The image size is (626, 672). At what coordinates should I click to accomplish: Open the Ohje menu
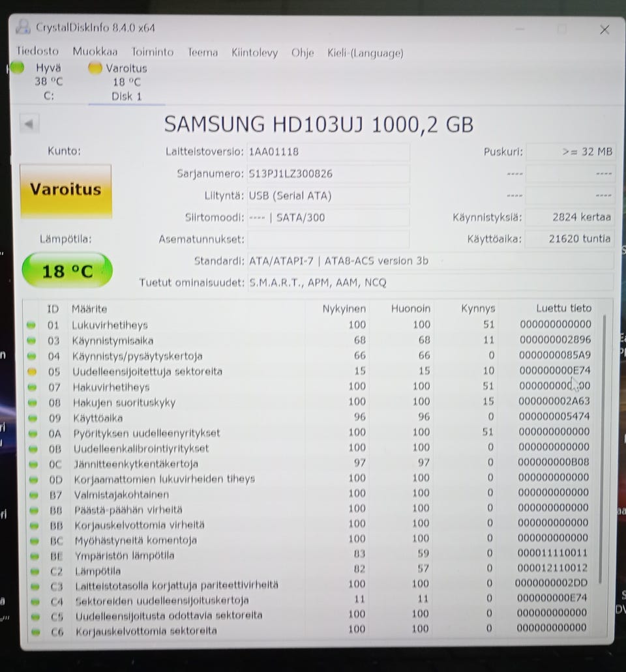coord(303,53)
